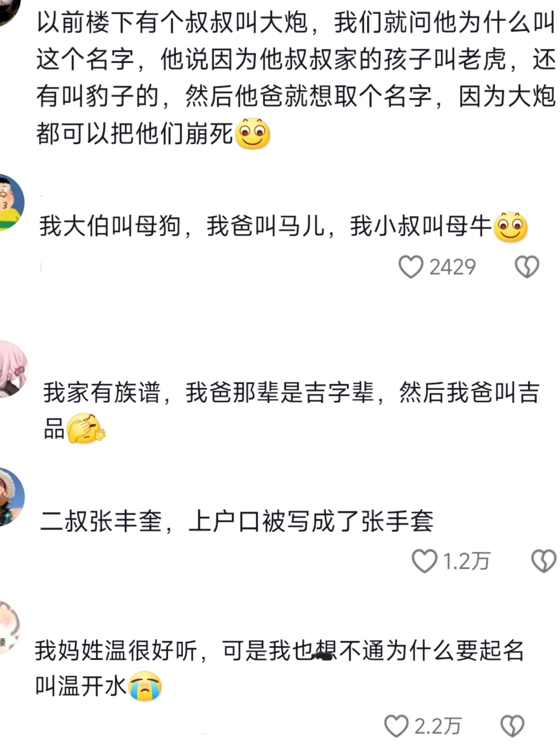
Task: Tap the facepalm emoji after 吉品
Action: (x=86, y=428)
